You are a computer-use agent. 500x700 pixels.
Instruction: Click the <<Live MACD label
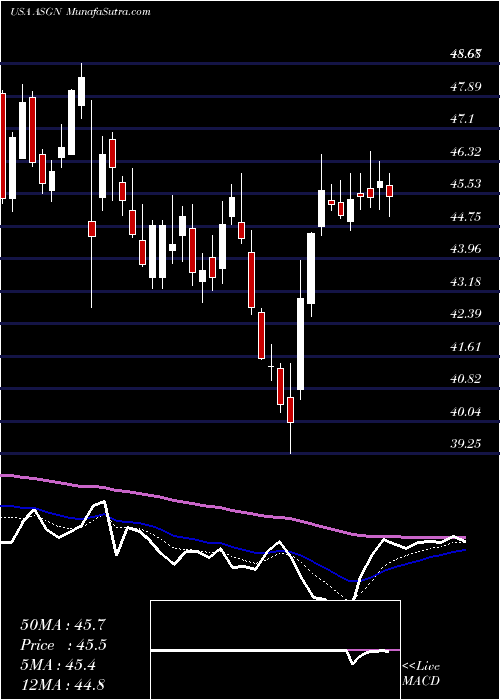pyautogui.click(x=421, y=674)
